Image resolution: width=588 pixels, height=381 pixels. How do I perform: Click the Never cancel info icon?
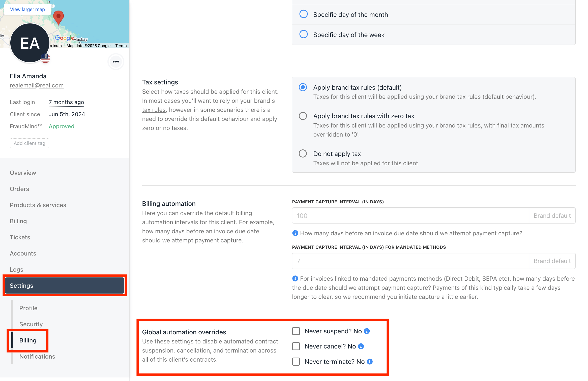[361, 346]
